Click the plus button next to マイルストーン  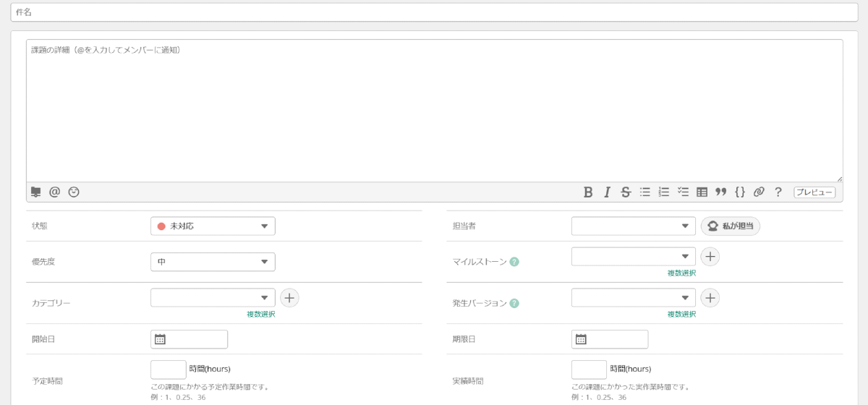coord(710,256)
